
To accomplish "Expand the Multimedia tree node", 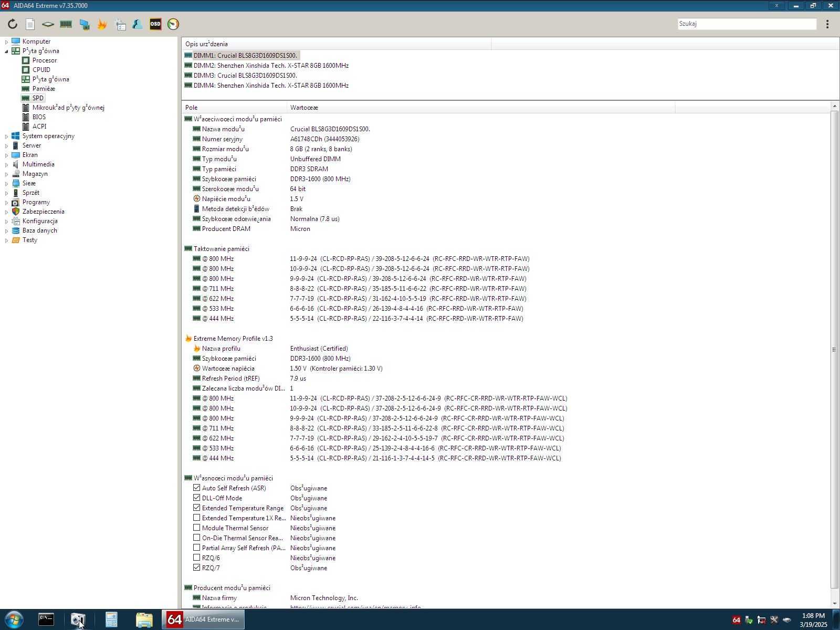I will pyautogui.click(x=6, y=164).
